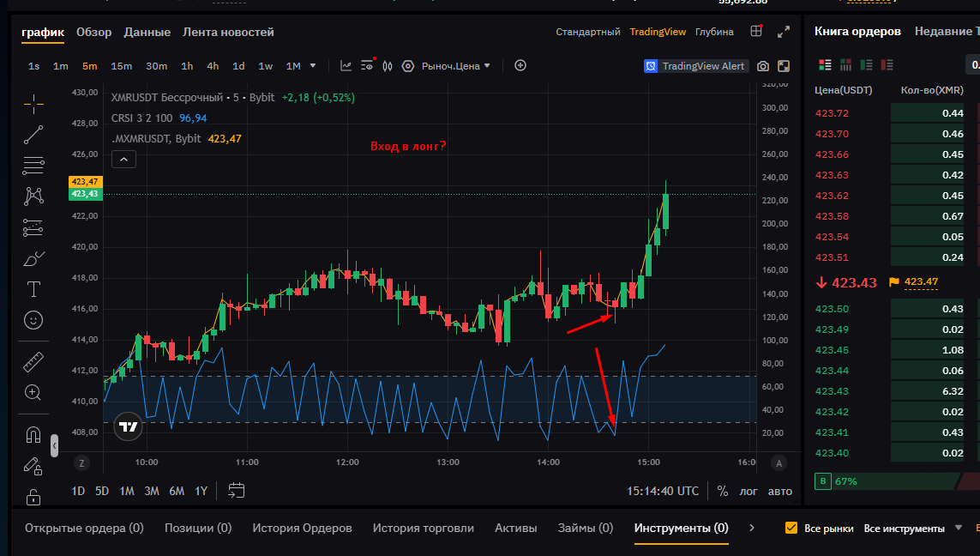Open the Данные tab

pos(147,32)
